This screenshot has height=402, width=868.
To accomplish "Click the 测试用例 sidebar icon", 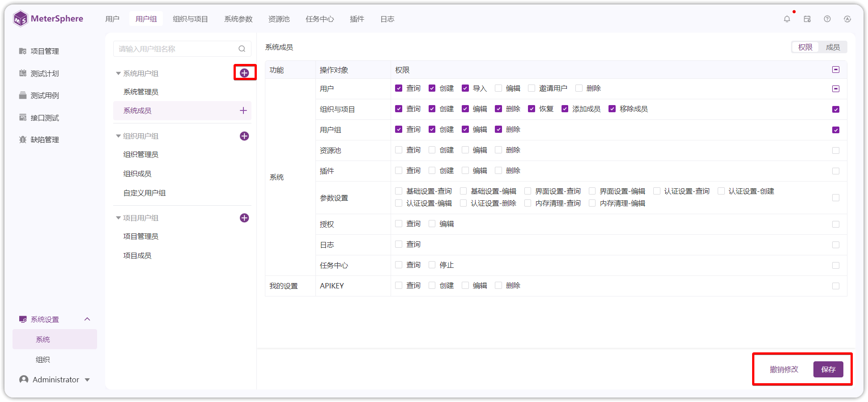I will pos(23,95).
